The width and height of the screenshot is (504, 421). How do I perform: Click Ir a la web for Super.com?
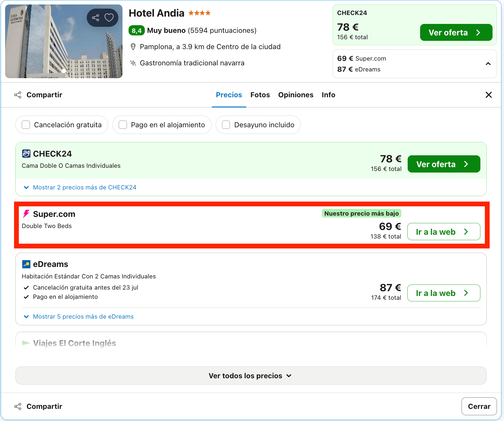click(444, 232)
